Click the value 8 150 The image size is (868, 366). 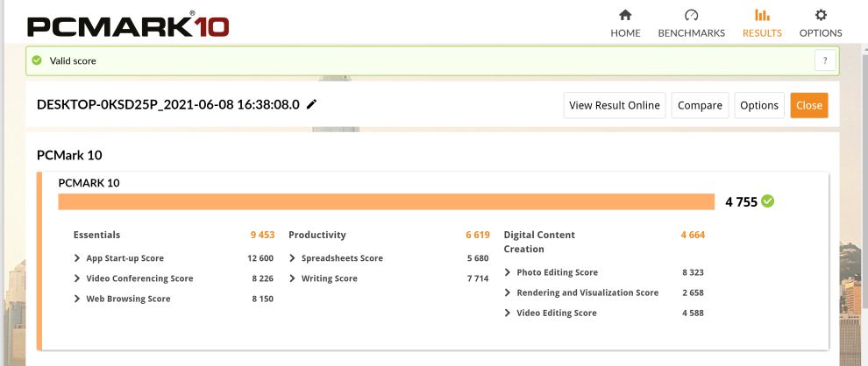[262, 299]
